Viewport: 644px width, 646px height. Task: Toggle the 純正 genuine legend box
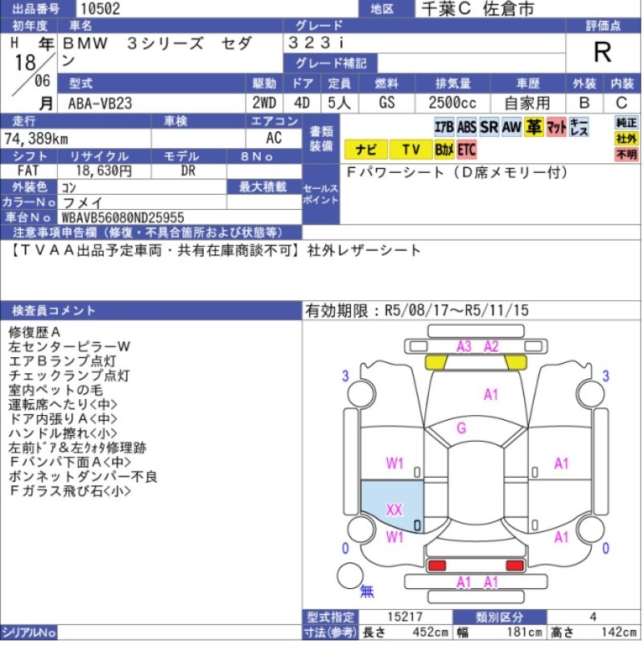click(x=626, y=122)
